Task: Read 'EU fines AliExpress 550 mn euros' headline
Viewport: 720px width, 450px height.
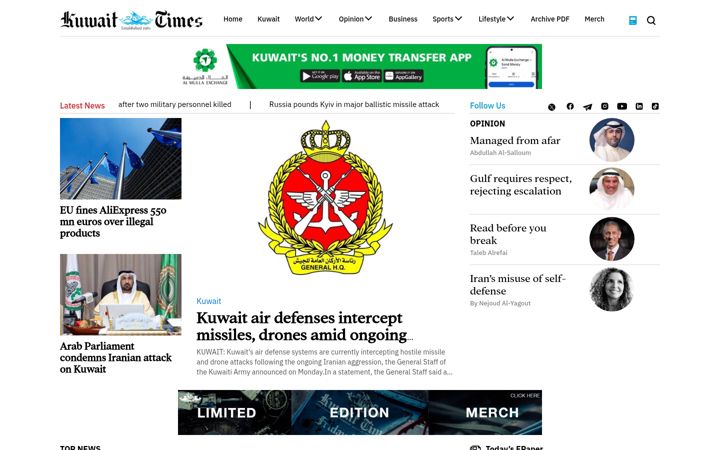Action: 113,222
